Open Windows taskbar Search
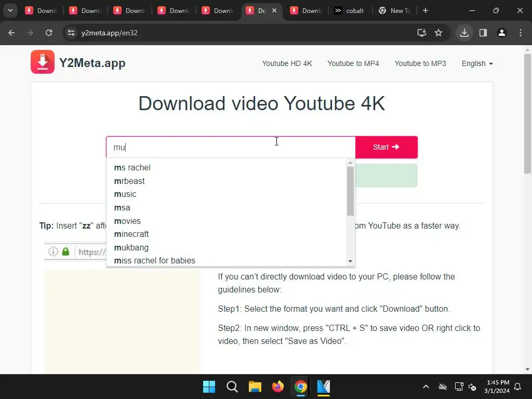Screen dimensions: 532x399 pos(232,387)
